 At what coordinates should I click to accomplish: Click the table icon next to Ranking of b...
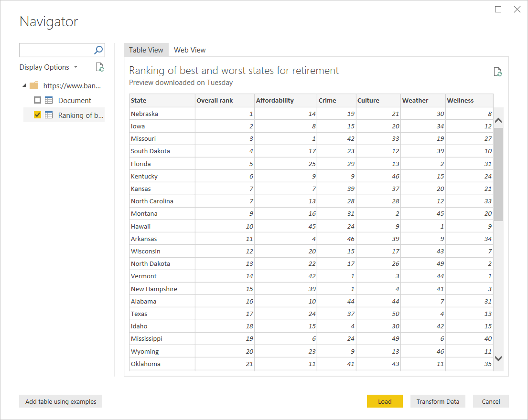click(x=49, y=115)
